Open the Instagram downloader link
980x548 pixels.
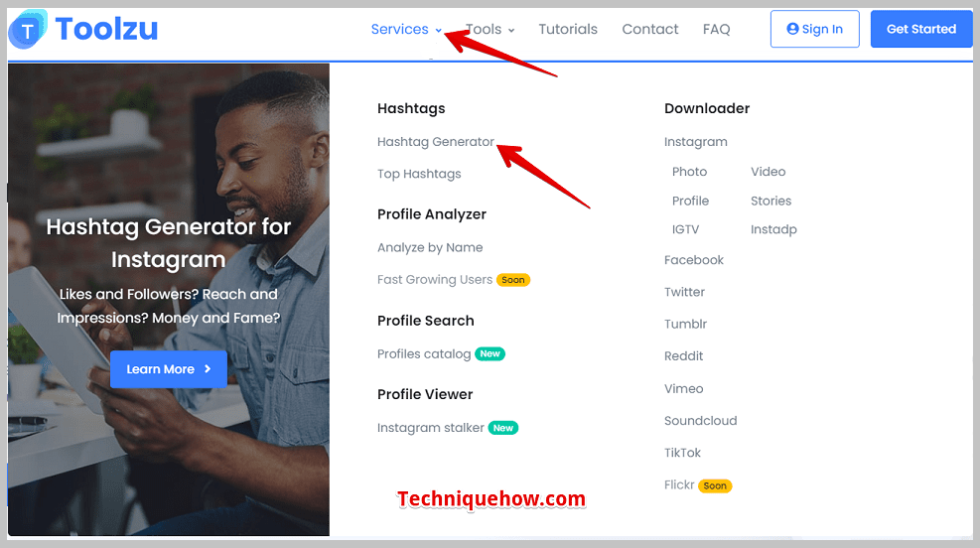tap(696, 142)
